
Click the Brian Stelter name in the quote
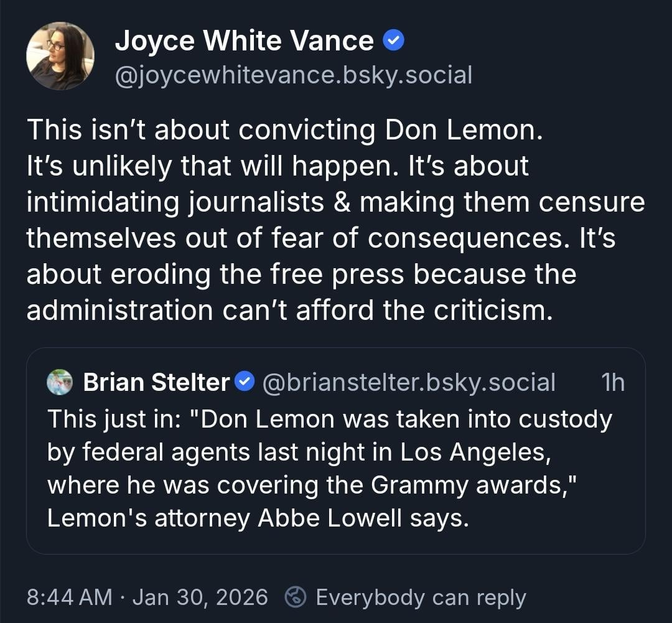pyautogui.click(x=156, y=382)
